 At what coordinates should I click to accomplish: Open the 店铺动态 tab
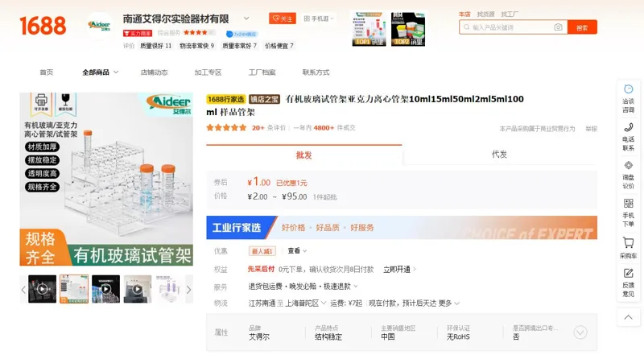[x=154, y=72]
